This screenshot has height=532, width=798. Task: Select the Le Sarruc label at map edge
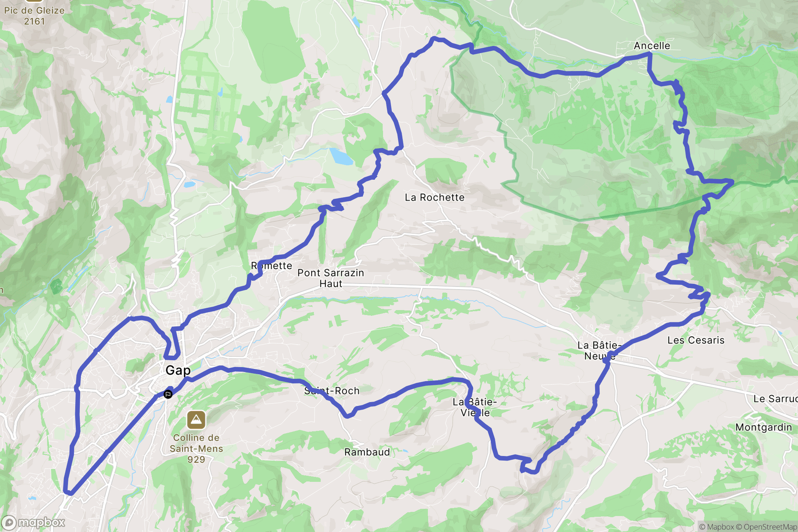click(x=775, y=399)
